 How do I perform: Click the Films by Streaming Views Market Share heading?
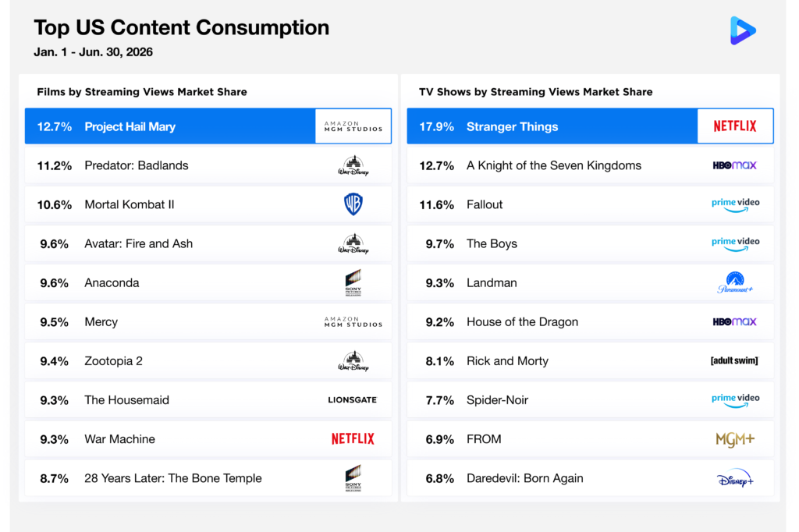coord(142,92)
